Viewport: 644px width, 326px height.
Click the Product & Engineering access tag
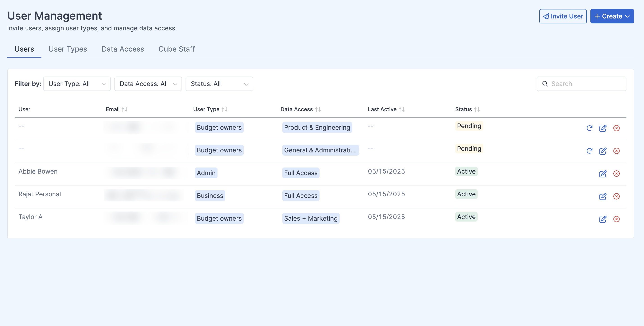point(317,127)
